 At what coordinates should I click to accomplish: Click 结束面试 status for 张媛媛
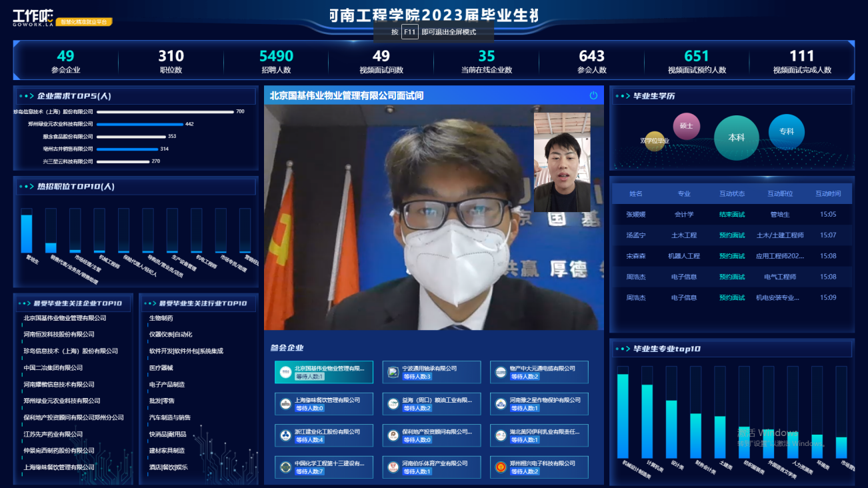[x=732, y=215]
